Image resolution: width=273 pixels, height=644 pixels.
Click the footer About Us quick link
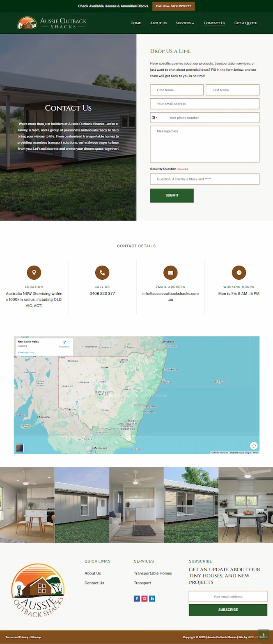click(x=93, y=573)
